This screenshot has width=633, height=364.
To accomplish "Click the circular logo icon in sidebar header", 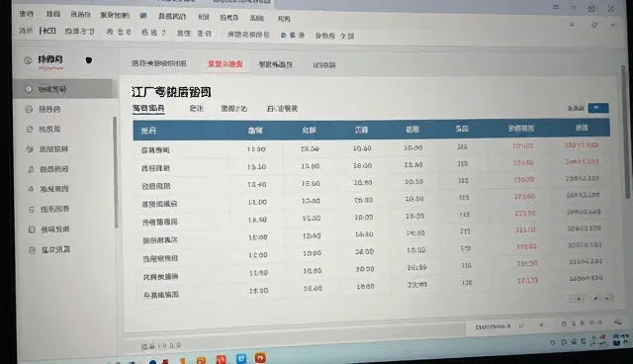I will point(28,60).
